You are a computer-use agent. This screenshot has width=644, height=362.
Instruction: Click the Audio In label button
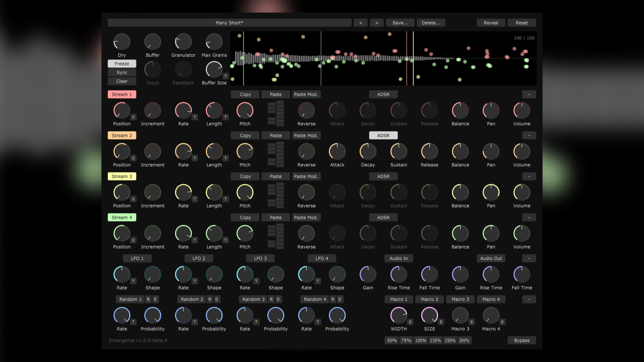398,258
